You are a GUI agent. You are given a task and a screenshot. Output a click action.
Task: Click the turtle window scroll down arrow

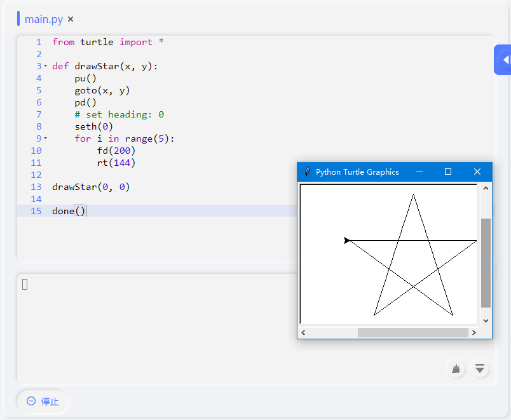(x=486, y=321)
